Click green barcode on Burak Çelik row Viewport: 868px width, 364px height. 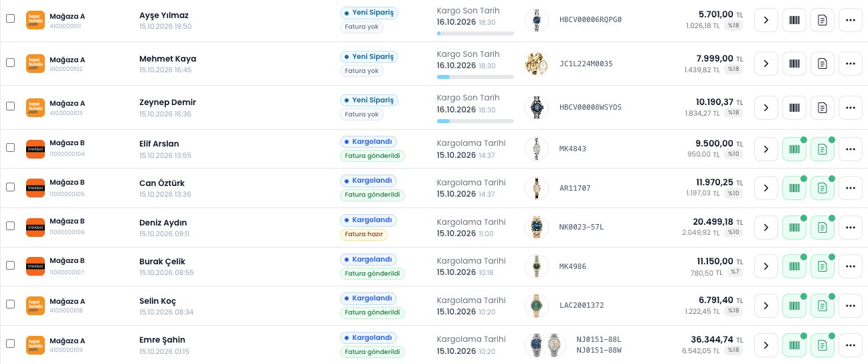point(794,266)
